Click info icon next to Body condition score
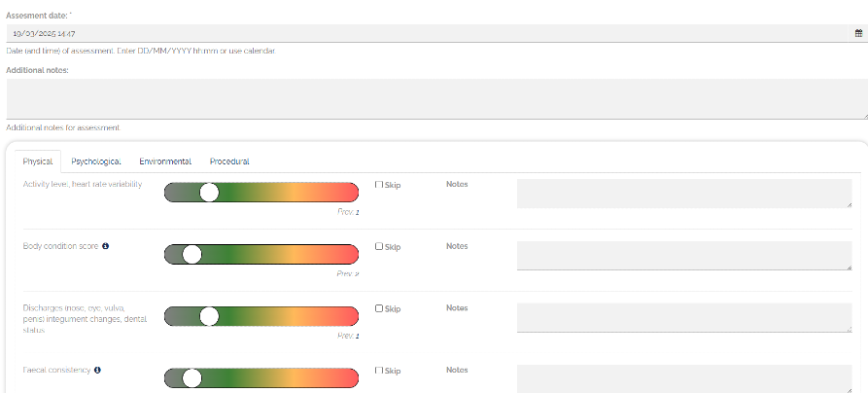868x393 pixels. coord(105,246)
